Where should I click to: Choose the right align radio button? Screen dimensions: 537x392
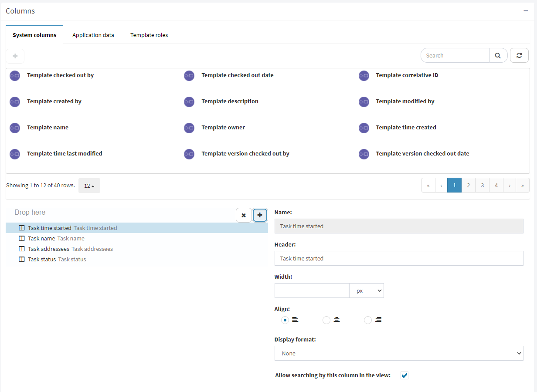click(x=368, y=320)
